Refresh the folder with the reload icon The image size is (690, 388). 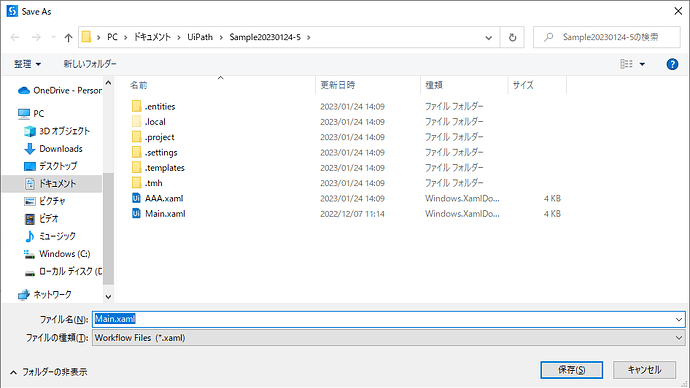pyautogui.click(x=512, y=38)
